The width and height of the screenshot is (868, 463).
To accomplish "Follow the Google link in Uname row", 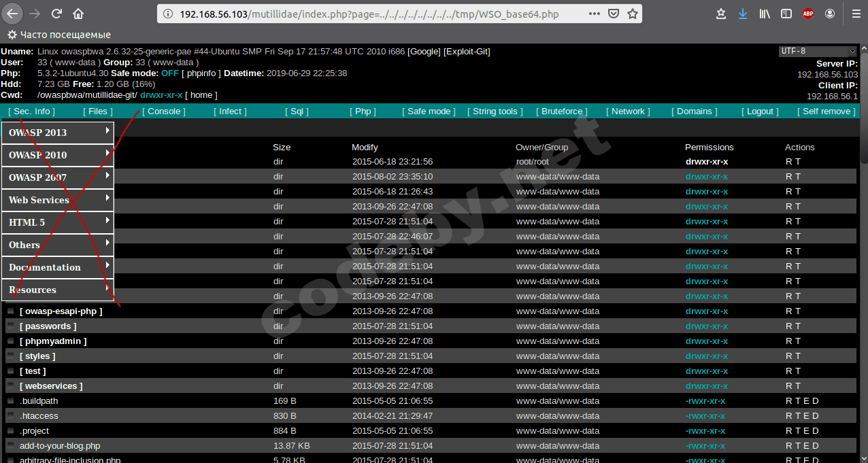I will 424,52.
